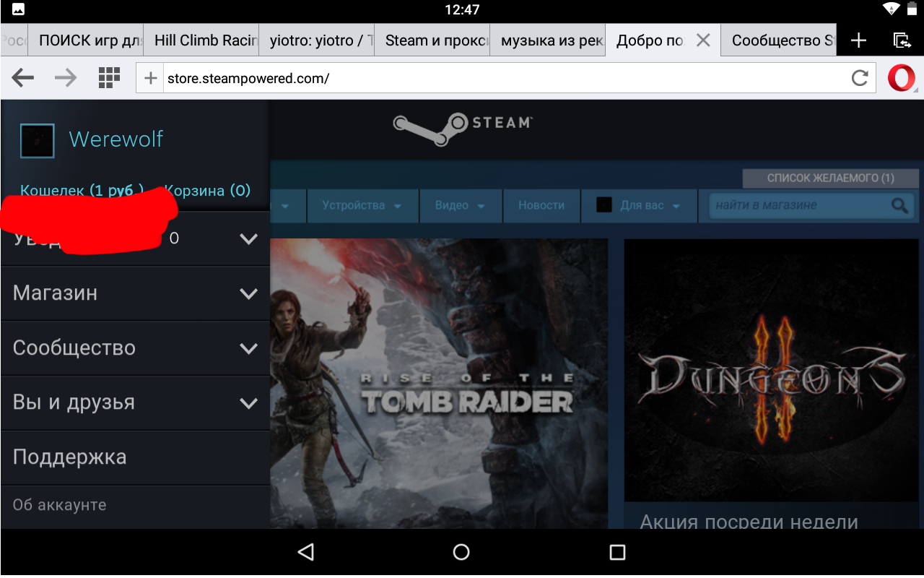This screenshot has height=578, width=924.
Task: Expand the Сообщество menu section
Action: (136, 348)
